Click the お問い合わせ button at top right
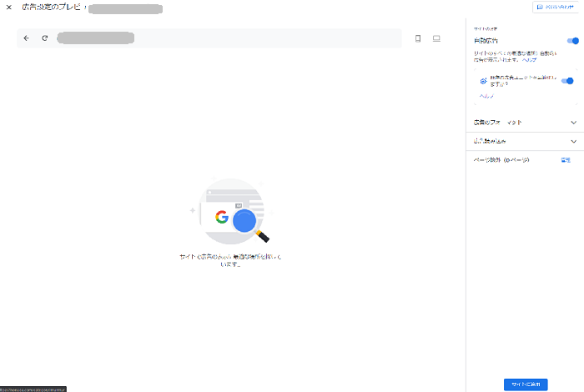 click(556, 7)
